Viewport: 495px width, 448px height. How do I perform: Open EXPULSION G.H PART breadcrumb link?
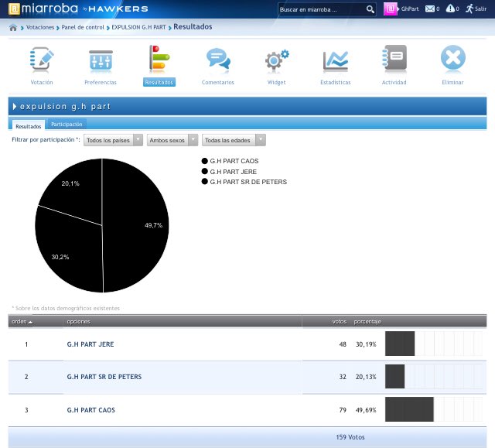coord(138,27)
